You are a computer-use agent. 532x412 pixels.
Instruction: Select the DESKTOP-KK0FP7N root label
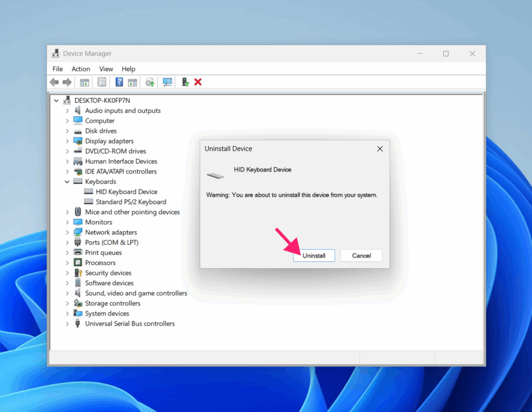tap(102, 100)
